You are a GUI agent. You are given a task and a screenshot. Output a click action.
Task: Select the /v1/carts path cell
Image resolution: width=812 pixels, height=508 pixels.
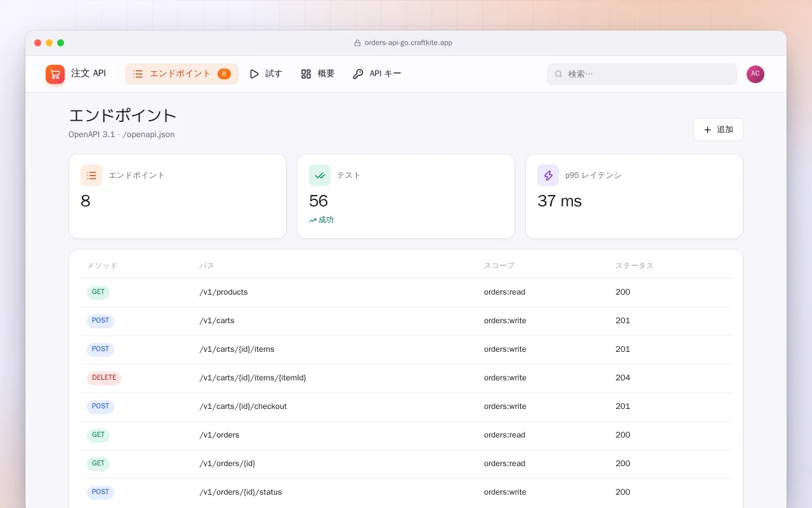[217, 321]
